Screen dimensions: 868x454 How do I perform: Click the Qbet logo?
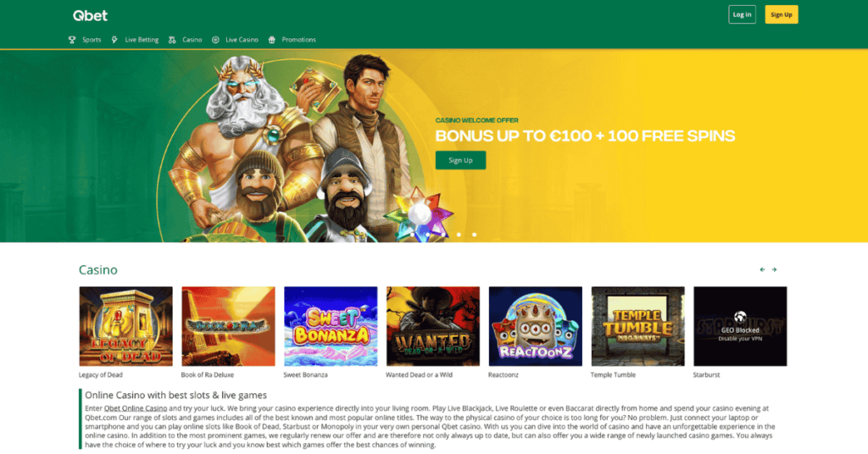[x=90, y=15]
